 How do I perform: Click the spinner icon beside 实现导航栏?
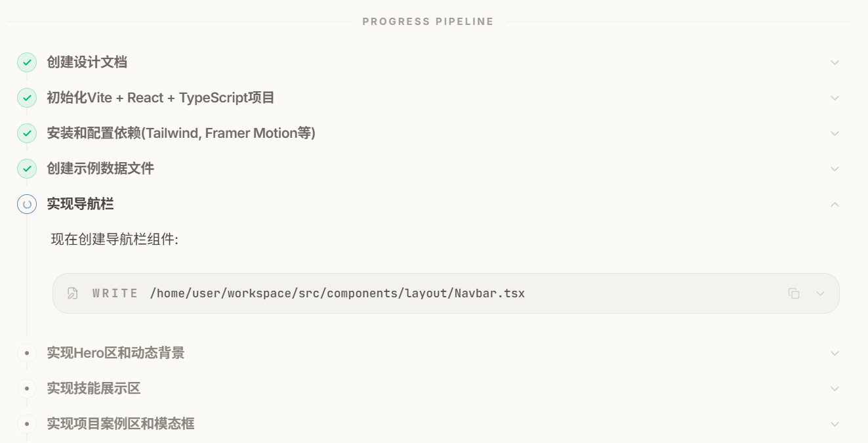[27, 204]
